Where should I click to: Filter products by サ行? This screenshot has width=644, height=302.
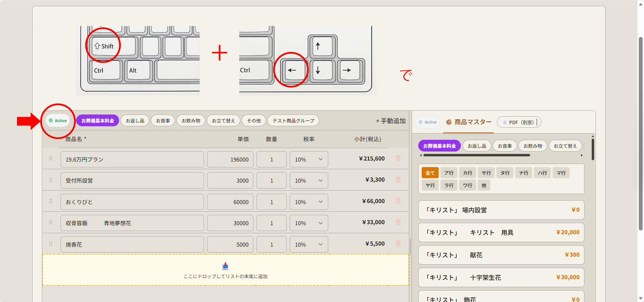tap(486, 173)
